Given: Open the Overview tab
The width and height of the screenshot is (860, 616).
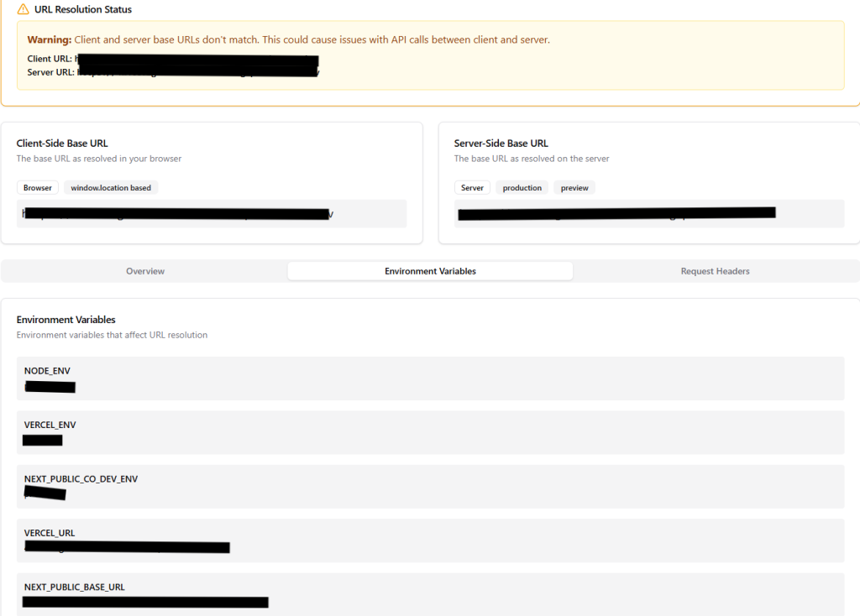Looking at the screenshot, I should point(145,271).
